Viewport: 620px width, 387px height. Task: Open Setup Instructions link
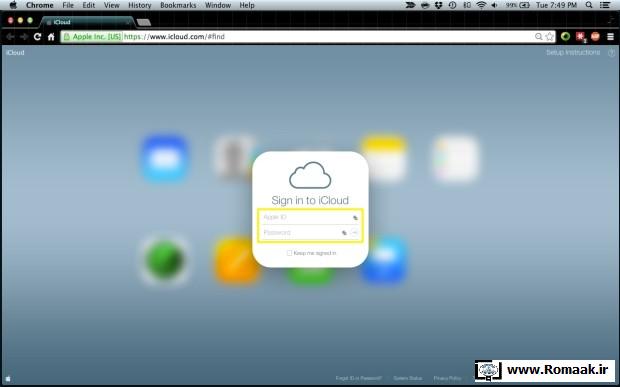pyautogui.click(x=573, y=53)
